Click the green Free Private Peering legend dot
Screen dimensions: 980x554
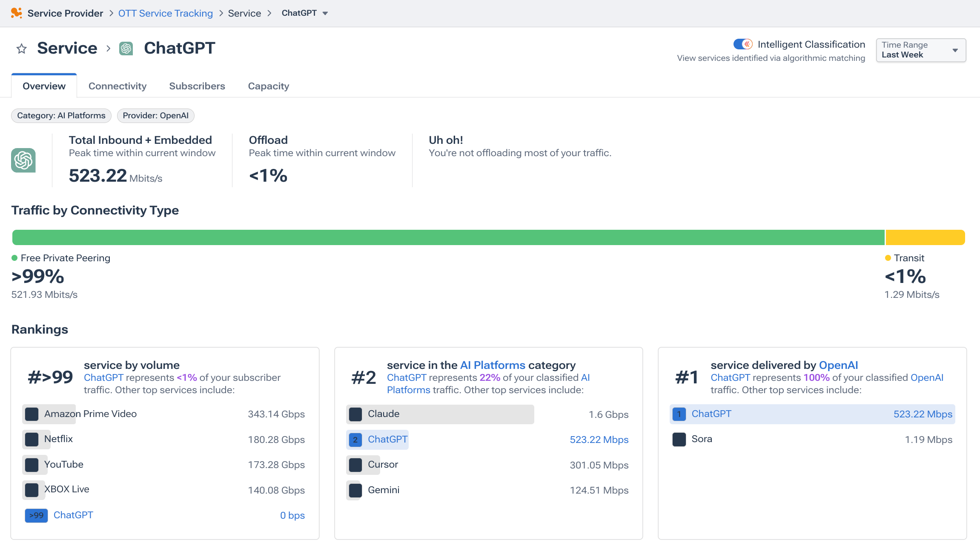coord(14,258)
